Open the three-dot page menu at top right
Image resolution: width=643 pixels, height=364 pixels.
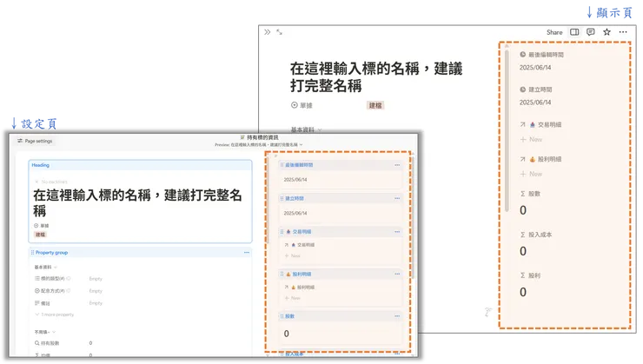(x=623, y=32)
